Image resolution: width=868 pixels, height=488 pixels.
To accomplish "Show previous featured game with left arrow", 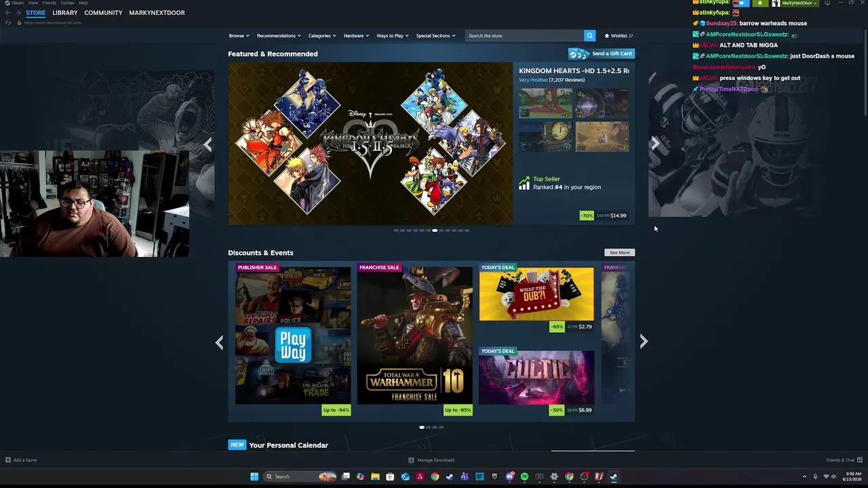I will pos(208,144).
